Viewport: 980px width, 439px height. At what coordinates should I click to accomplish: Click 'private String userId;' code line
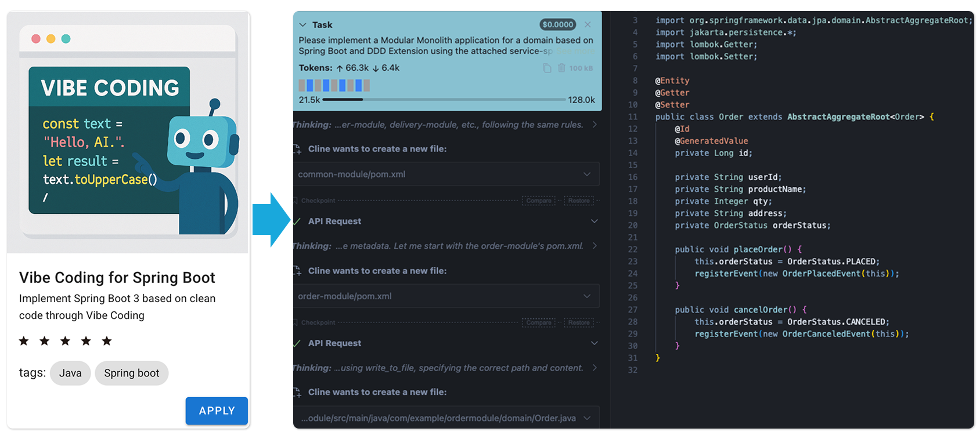click(x=728, y=177)
